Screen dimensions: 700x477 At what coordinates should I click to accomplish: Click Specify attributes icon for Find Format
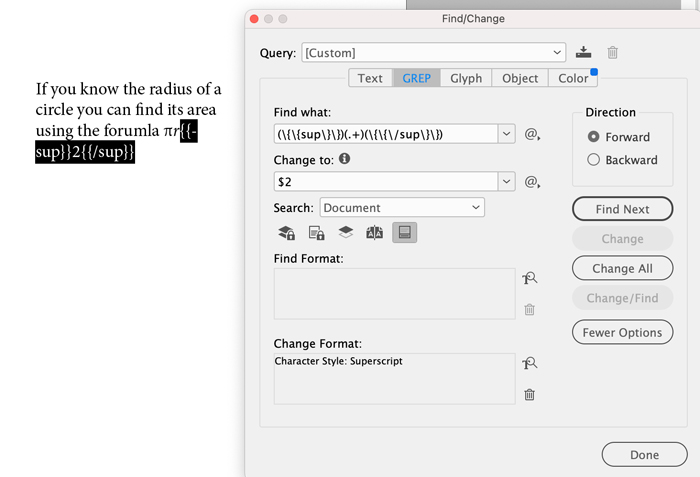(530, 279)
